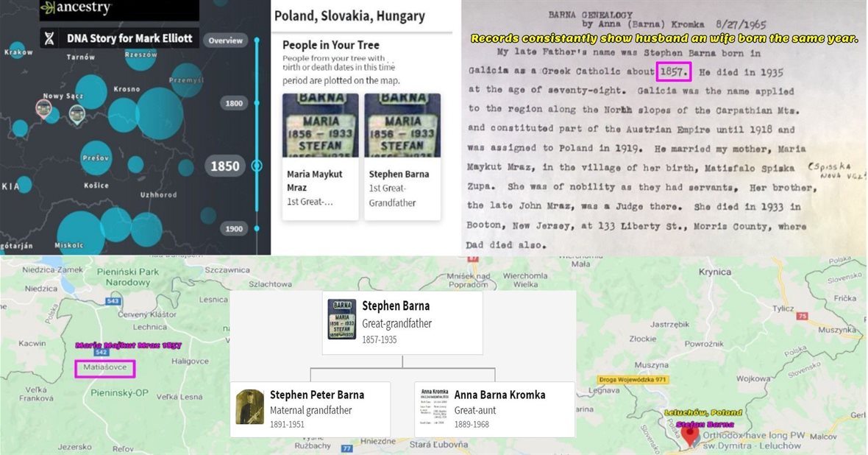The height and width of the screenshot is (455, 868).
Task: Click the red location pin at Leluchów
Action: [689, 432]
